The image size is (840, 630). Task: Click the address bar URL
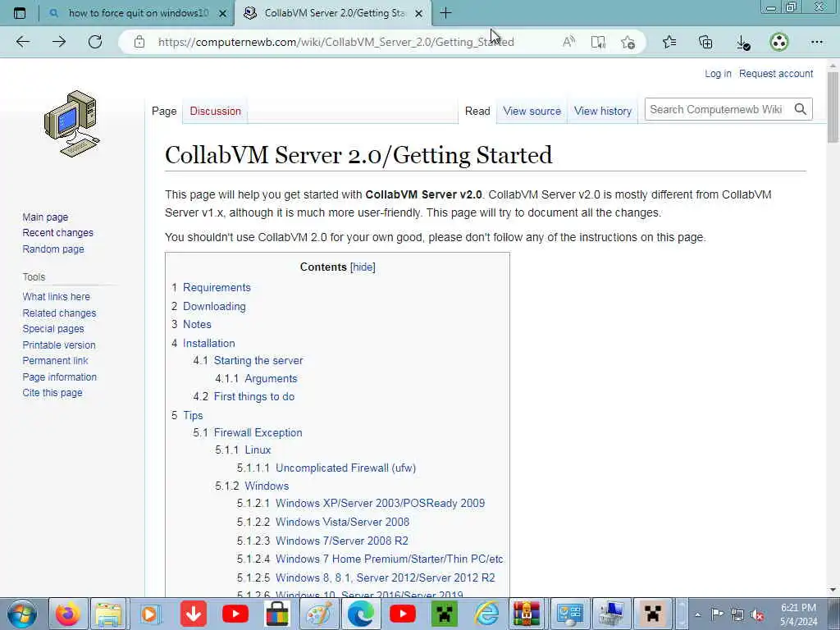tap(336, 42)
